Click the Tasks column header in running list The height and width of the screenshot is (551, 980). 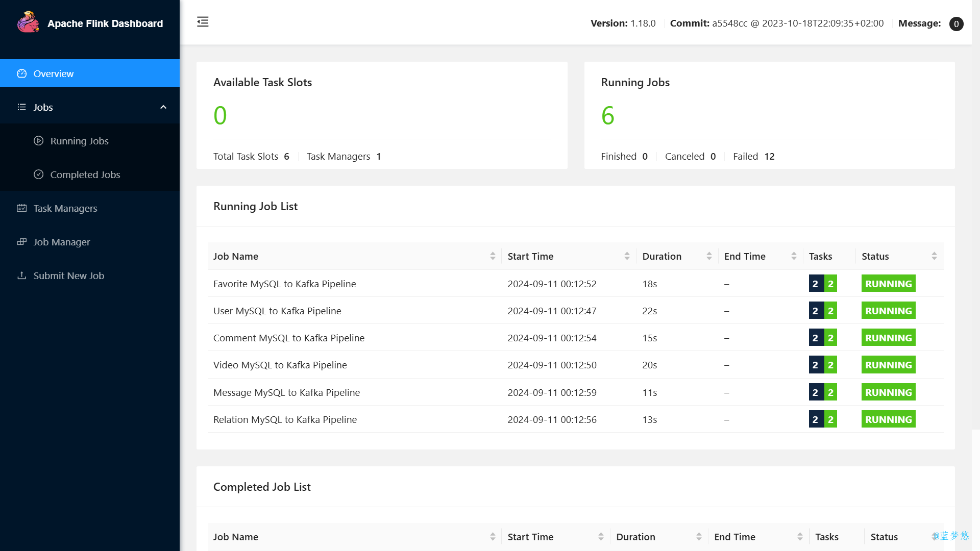820,256
